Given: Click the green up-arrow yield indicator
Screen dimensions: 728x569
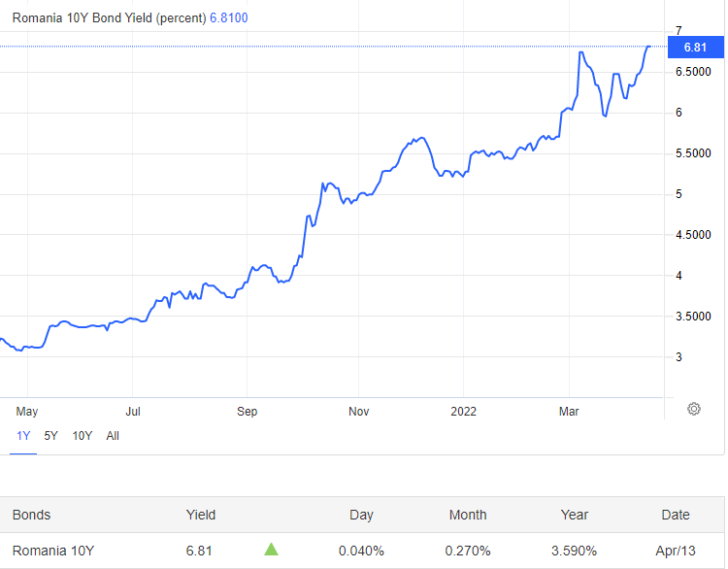Looking at the screenshot, I should coord(271,550).
